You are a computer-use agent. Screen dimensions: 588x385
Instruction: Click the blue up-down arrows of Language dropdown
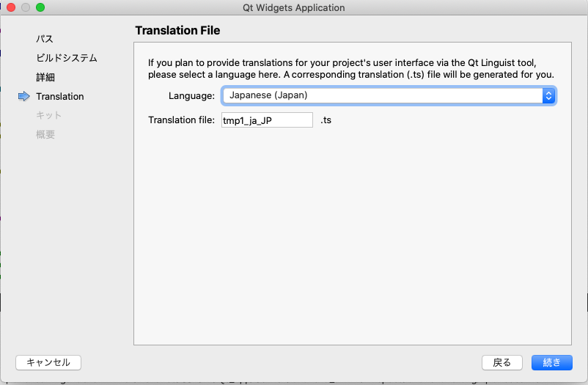click(x=548, y=95)
